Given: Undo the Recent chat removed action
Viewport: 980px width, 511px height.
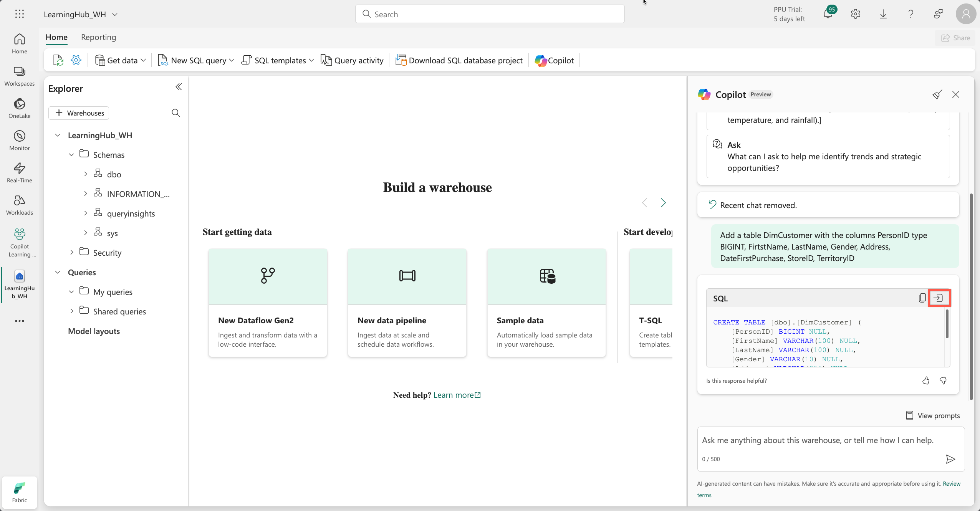Looking at the screenshot, I should pos(712,205).
